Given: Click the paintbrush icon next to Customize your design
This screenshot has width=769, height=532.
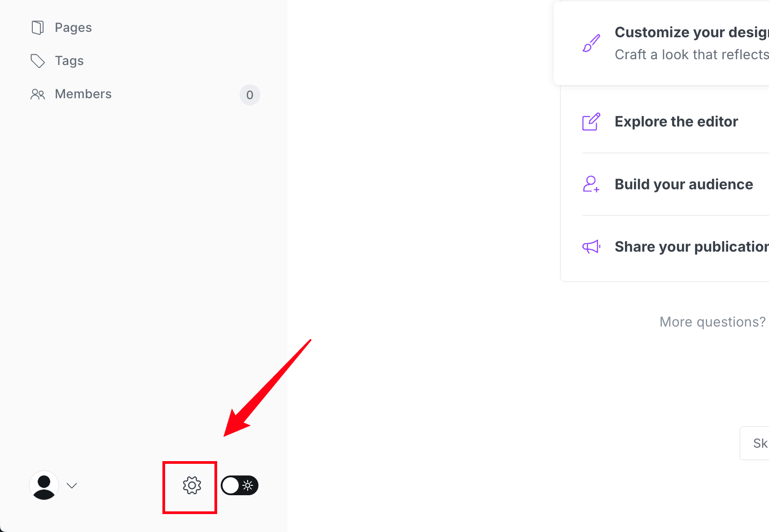Looking at the screenshot, I should point(591,44).
